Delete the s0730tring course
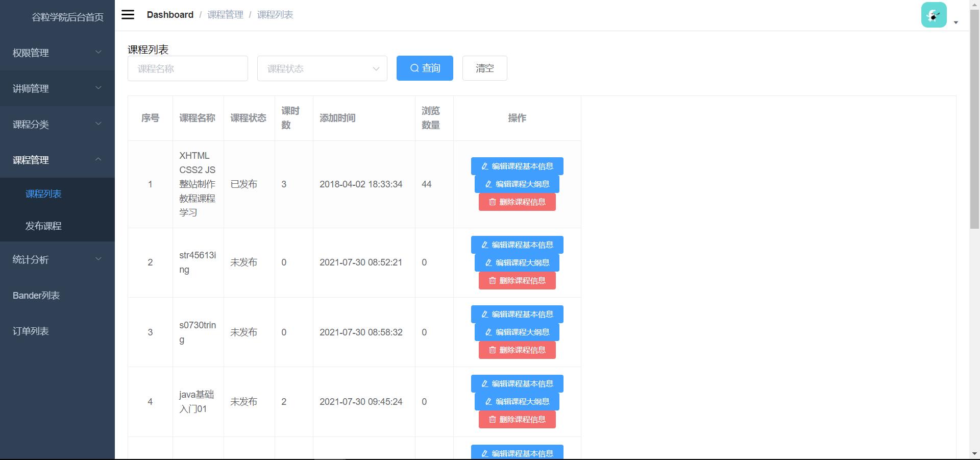Image resolution: width=980 pixels, height=460 pixels. [517, 350]
